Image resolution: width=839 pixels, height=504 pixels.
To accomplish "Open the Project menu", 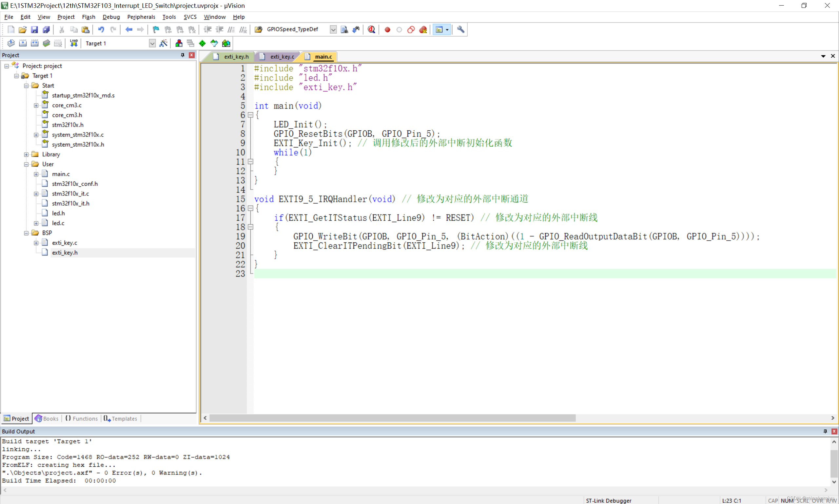I will [66, 17].
